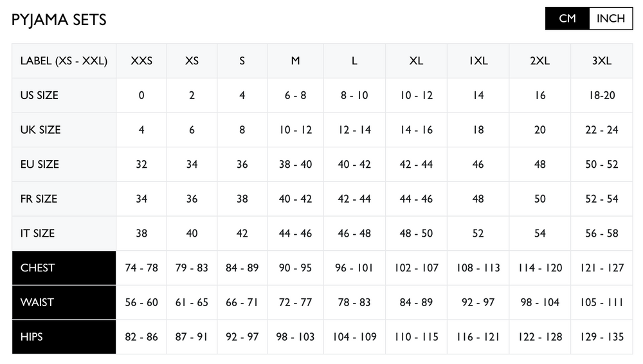
Task: Click the CHEST row header
Action: [x=64, y=268]
